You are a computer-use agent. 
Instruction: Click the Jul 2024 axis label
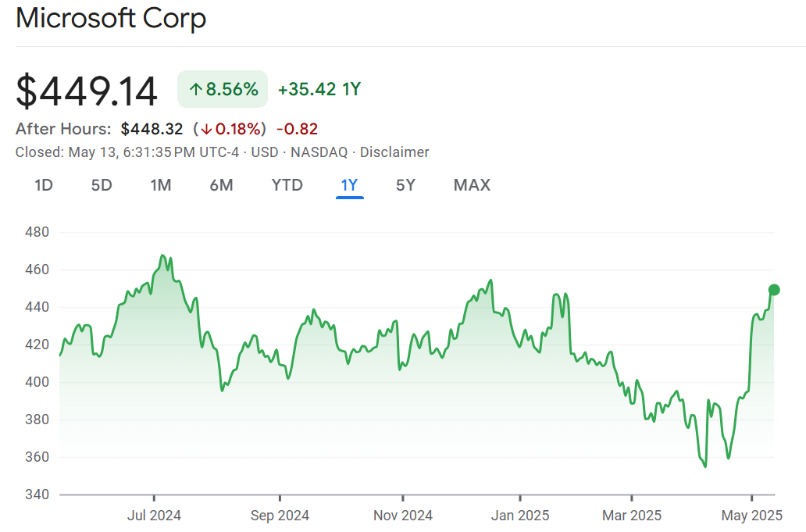[x=154, y=516]
